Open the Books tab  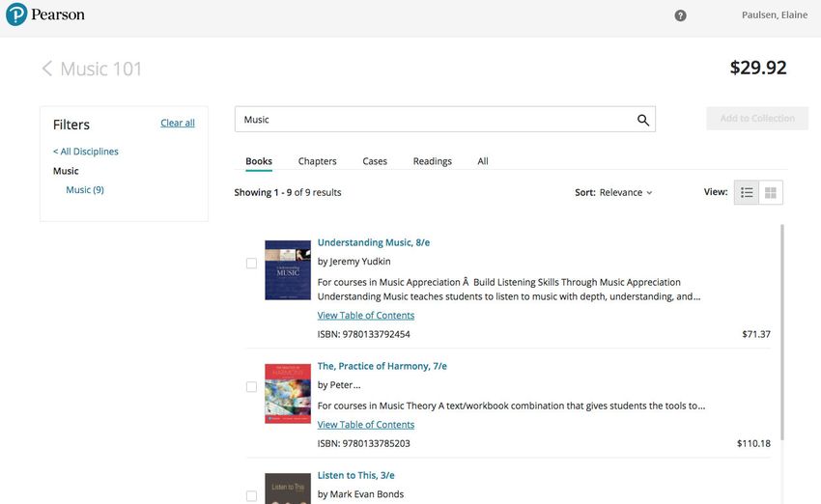(259, 161)
